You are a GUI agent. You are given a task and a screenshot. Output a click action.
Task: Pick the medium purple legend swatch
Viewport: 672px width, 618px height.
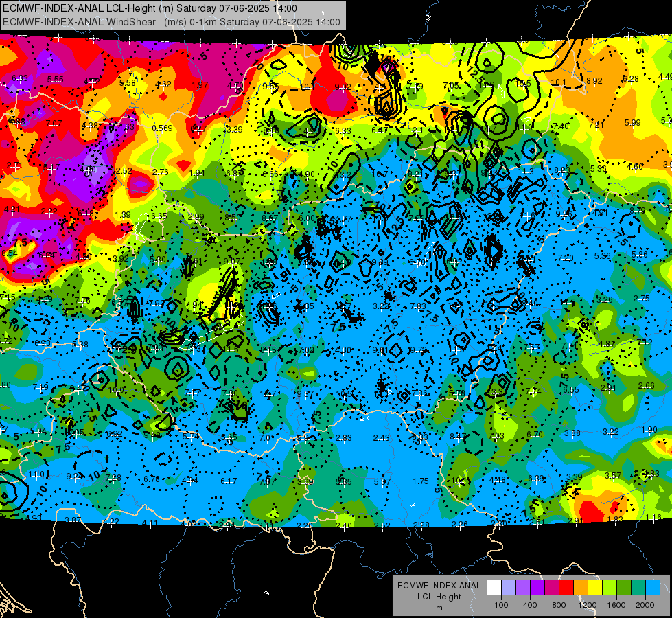[x=523, y=588]
